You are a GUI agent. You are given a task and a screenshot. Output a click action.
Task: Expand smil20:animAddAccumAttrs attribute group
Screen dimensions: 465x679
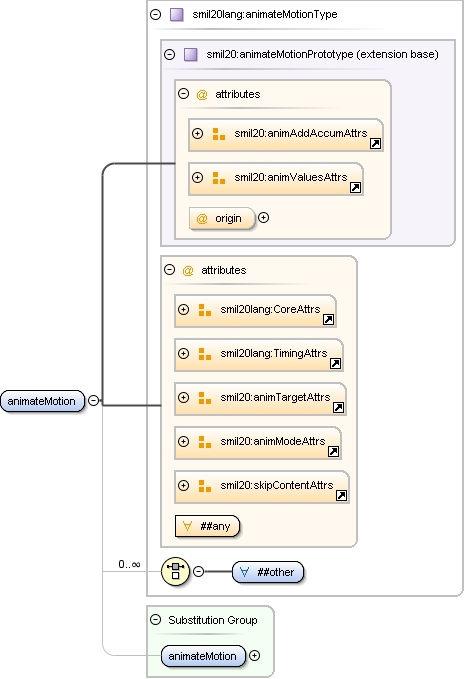[197, 133]
